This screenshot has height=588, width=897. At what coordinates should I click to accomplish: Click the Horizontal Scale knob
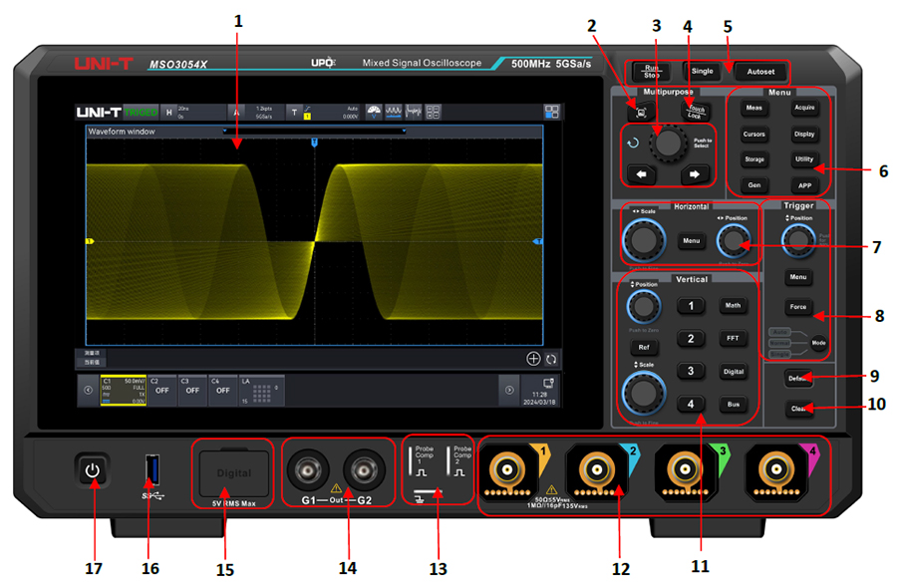click(x=644, y=241)
